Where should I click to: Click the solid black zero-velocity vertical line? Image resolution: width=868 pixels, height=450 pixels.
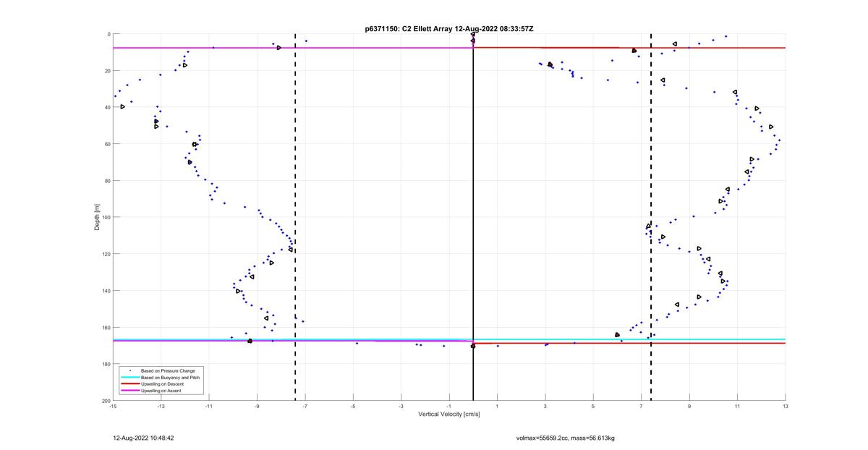pyautogui.click(x=473, y=217)
